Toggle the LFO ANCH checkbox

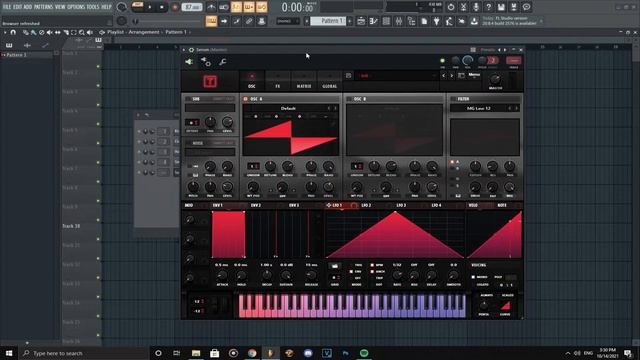(x=372, y=271)
